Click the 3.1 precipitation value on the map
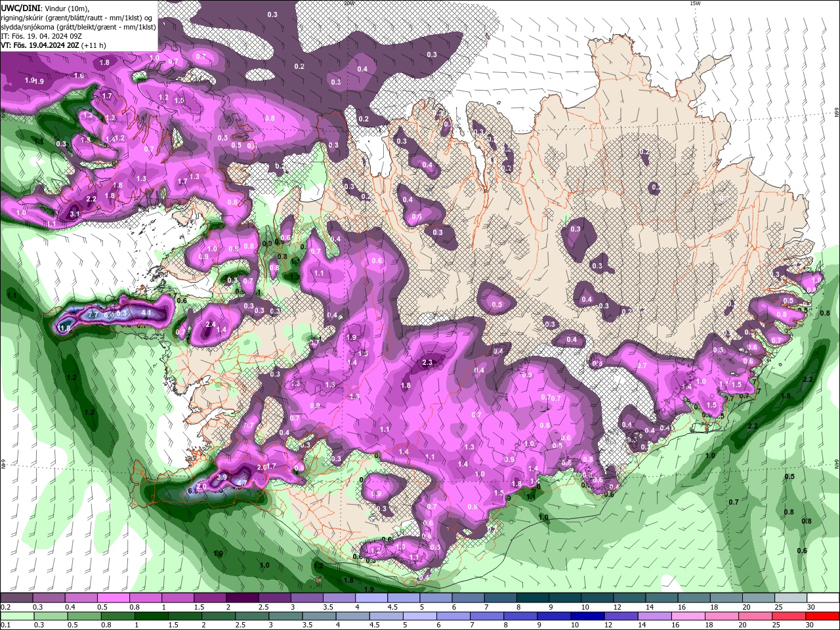 [75, 214]
